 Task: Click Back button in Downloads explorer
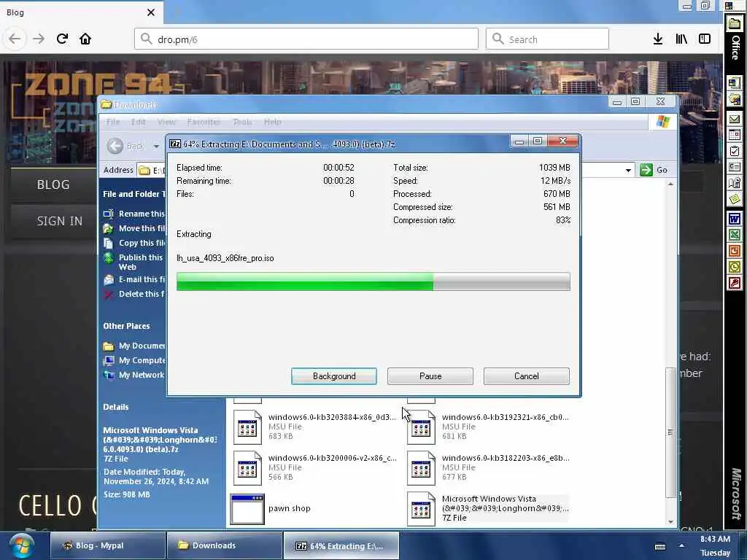(x=125, y=146)
